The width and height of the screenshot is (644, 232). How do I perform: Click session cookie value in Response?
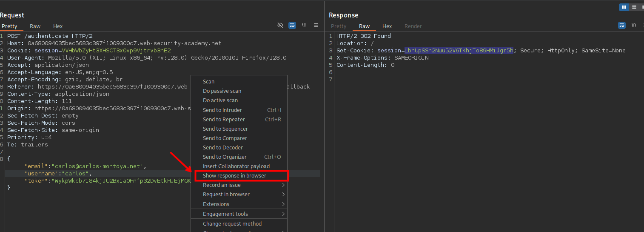click(x=459, y=51)
